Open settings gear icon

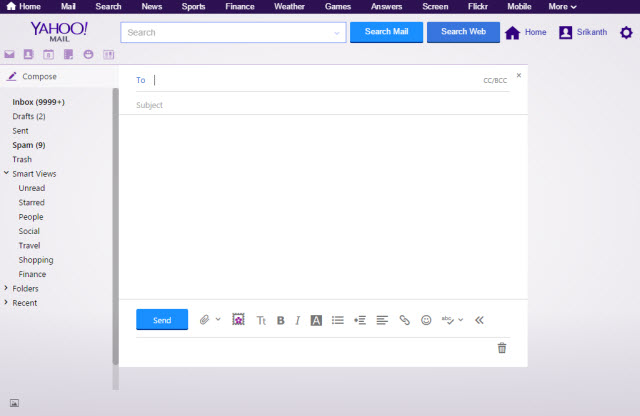coord(626,32)
